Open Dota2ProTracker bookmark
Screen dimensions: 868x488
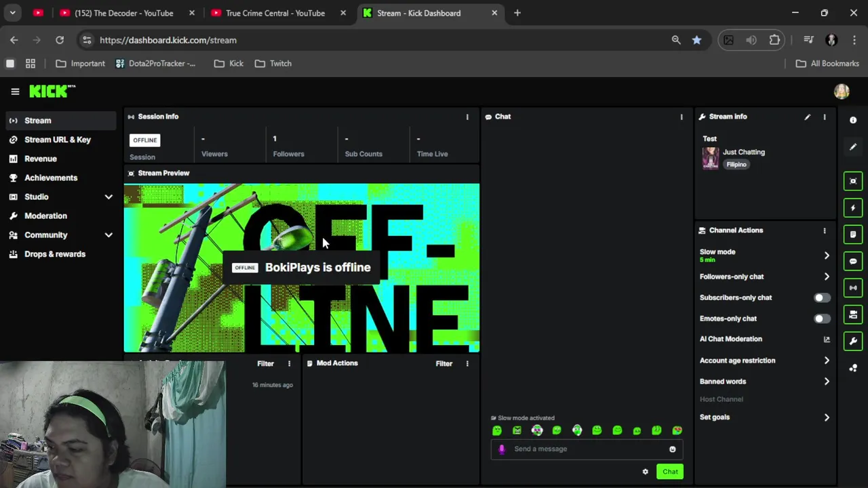pyautogui.click(x=155, y=64)
